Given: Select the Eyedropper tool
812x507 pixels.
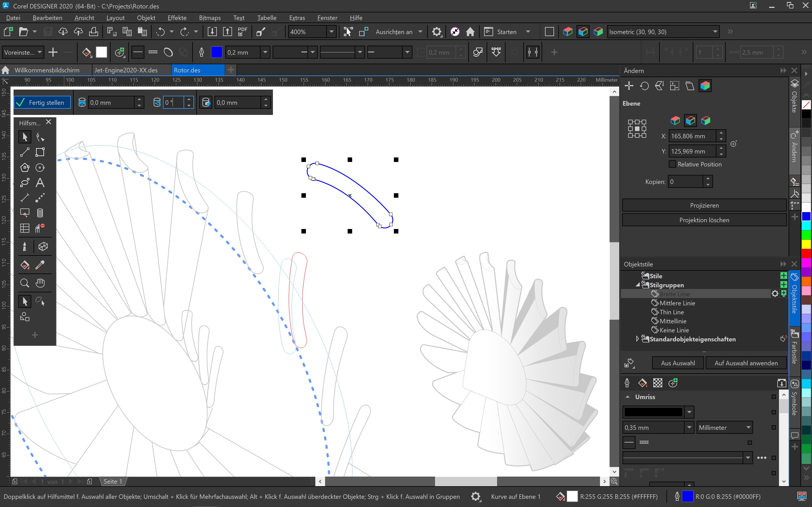Looking at the screenshot, I should [x=40, y=265].
